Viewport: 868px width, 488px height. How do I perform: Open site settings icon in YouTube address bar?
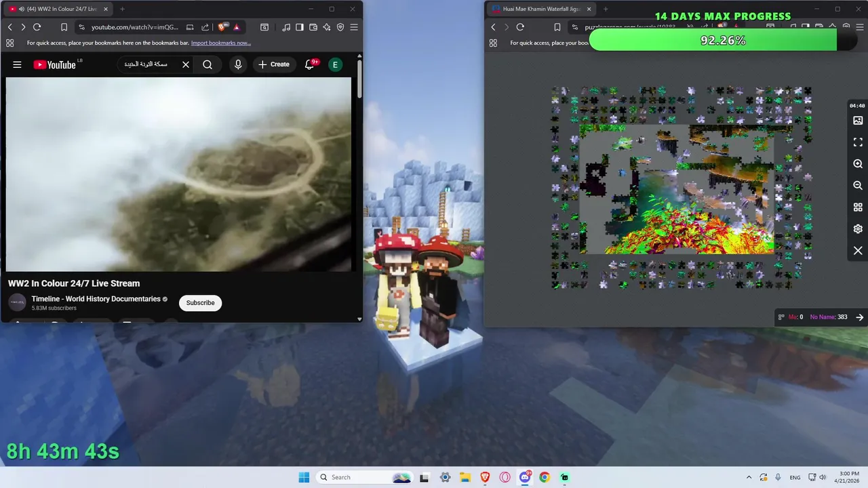[81, 27]
